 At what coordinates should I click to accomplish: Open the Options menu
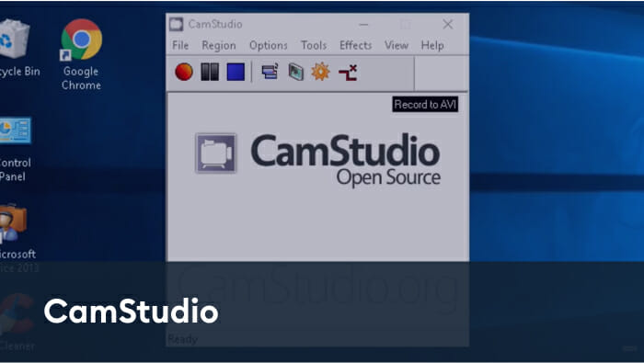pyautogui.click(x=269, y=45)
